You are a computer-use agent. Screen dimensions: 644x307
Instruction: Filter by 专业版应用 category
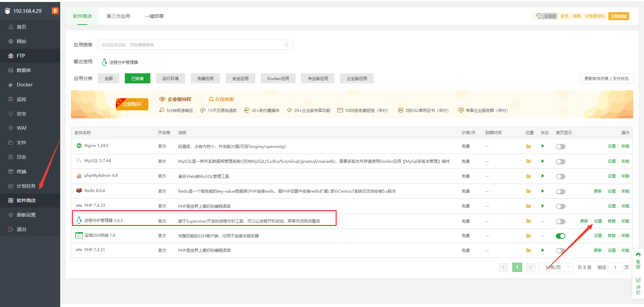(x=318, y=78)
